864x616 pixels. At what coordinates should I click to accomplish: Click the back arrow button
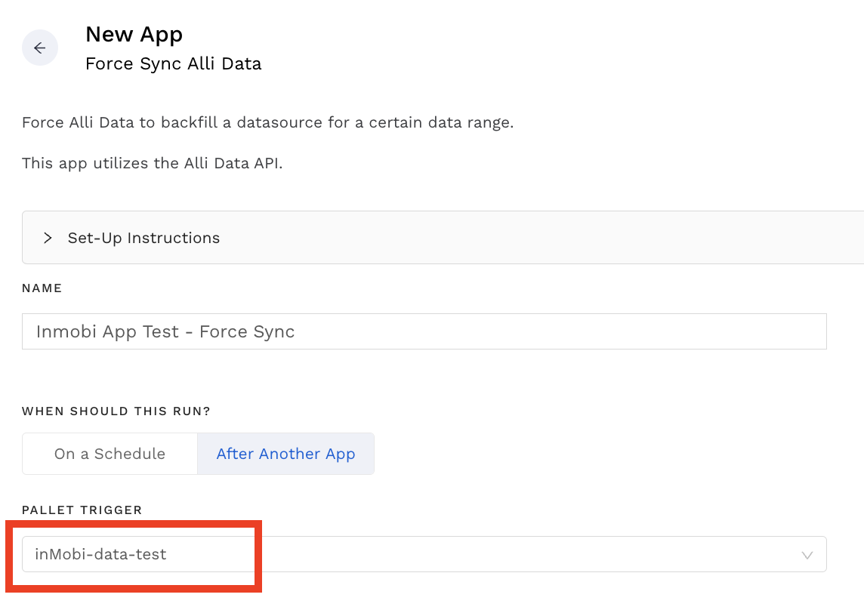tap(40, 48)
